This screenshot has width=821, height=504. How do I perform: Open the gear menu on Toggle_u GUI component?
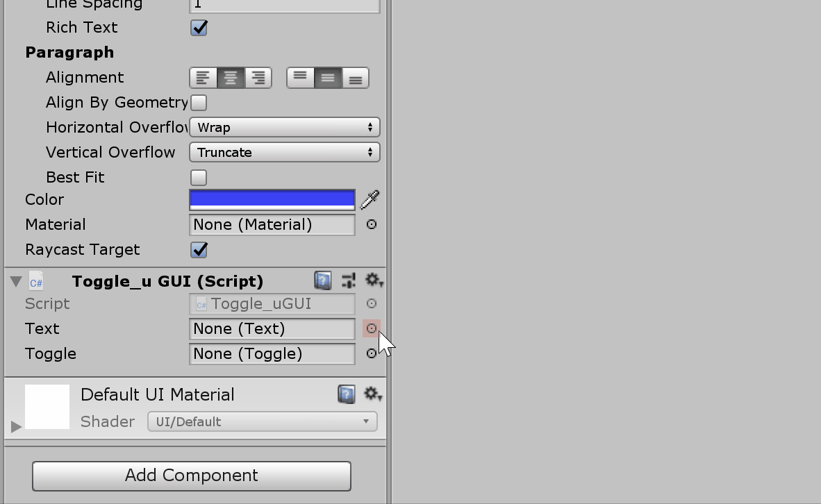tap(373, 280)
